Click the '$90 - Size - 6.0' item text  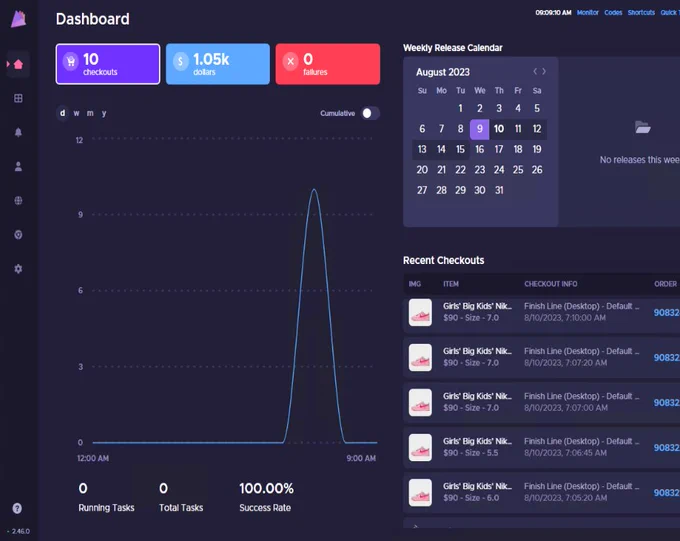[x=471, y=498]
